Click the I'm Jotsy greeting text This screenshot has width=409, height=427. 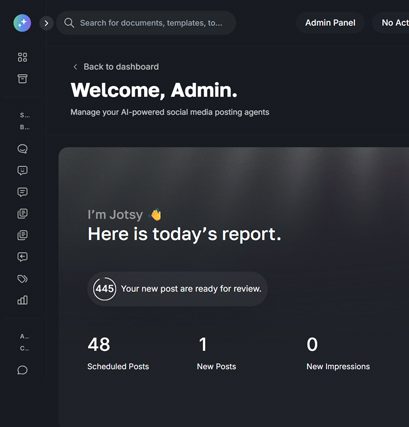coord(115,215)
